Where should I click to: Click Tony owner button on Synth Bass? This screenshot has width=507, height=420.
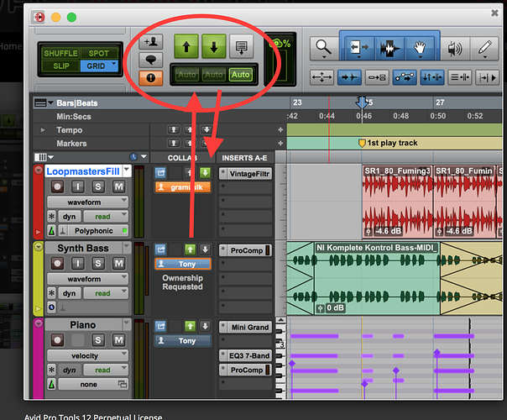[183, 264]
